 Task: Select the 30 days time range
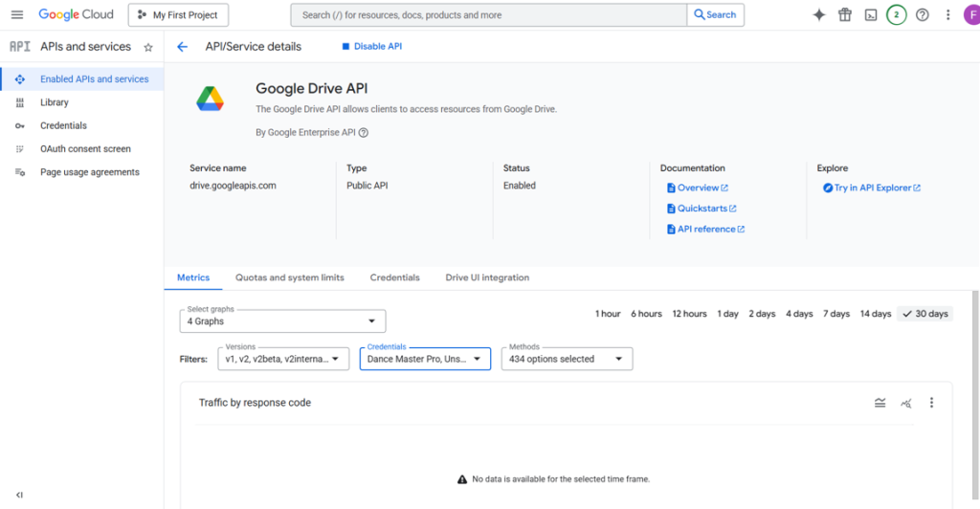tap(924, 314)
